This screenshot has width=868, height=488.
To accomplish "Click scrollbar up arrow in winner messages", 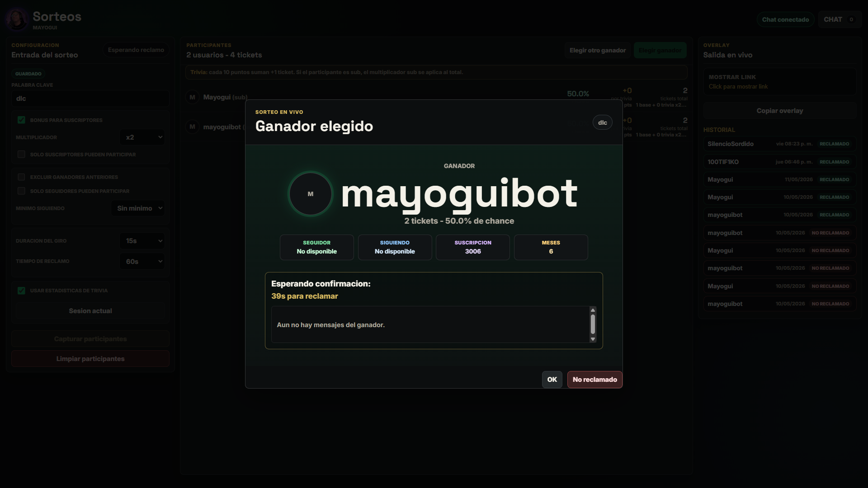I will click(593, 310).
